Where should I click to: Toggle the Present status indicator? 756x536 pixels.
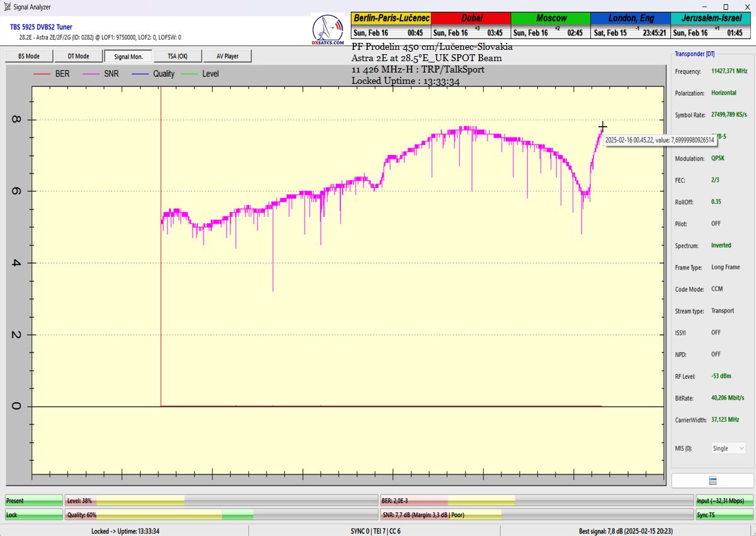tap(34, 501)
